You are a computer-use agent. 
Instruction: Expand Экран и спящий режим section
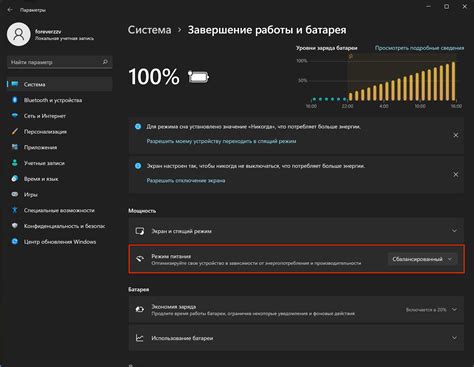(454, 231)
